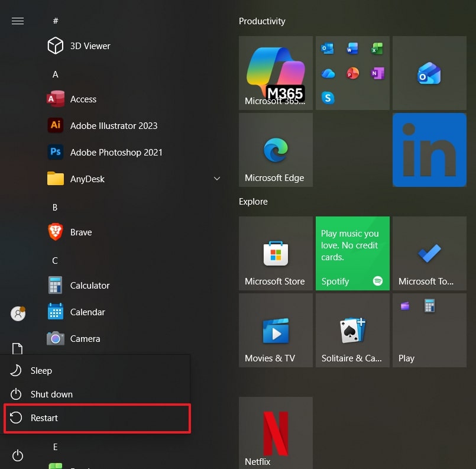Image resolution: width=476 pixels, height=469 pixels.
Task: Open Adobe Illustrator 2023
Action: (114, 125)
